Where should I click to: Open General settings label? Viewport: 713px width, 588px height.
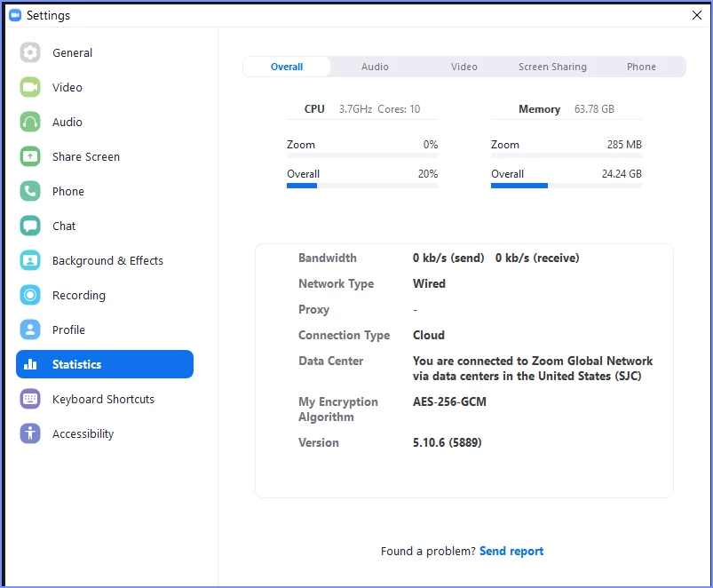pyautogui.click(x=72, y=52)
